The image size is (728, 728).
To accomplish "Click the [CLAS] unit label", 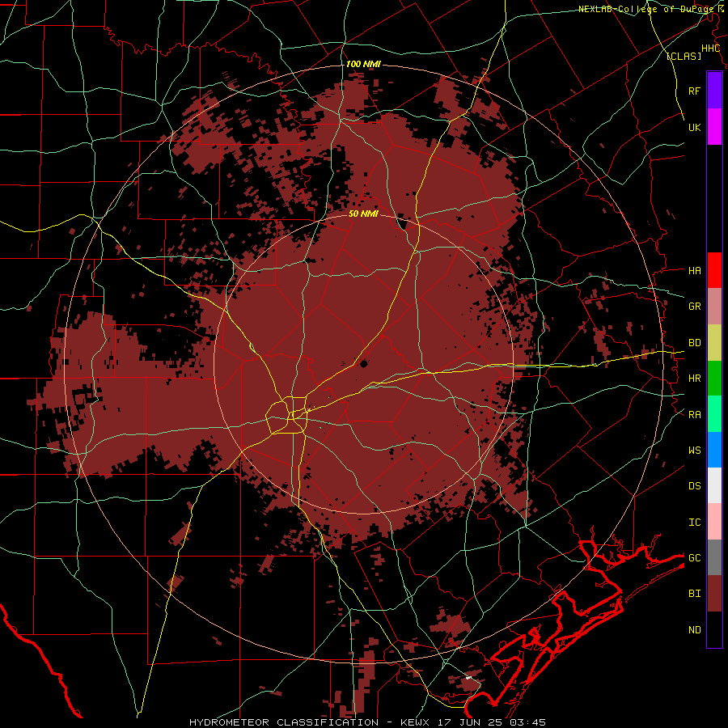I will point(684,56).
